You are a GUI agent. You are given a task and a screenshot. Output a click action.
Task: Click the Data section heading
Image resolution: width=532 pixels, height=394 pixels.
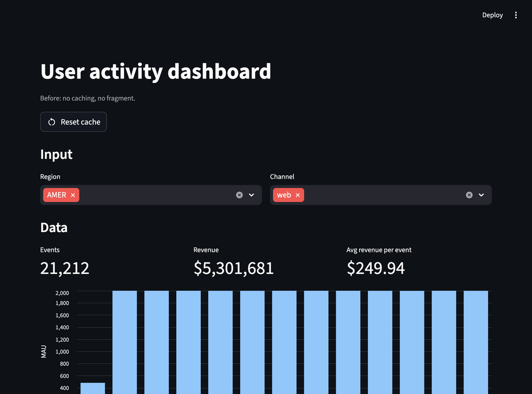54,227
